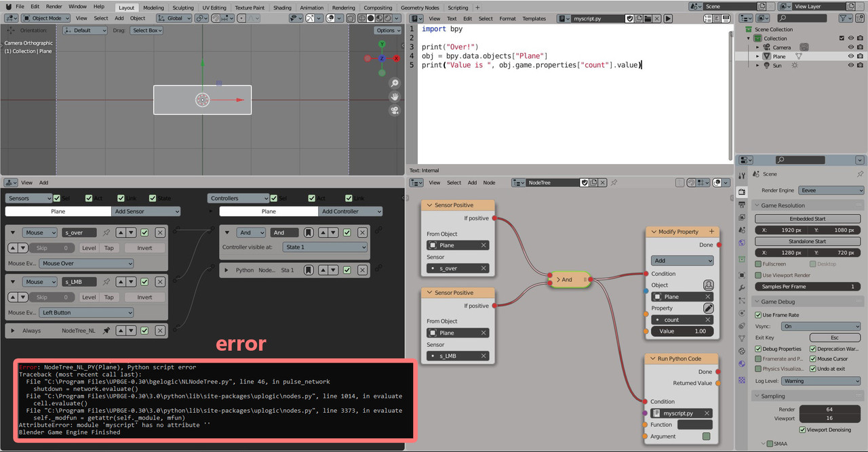Open the Left Button event dropdown
Image resolution: width=868 pixels, height=452 pixels.
(86, 312)
